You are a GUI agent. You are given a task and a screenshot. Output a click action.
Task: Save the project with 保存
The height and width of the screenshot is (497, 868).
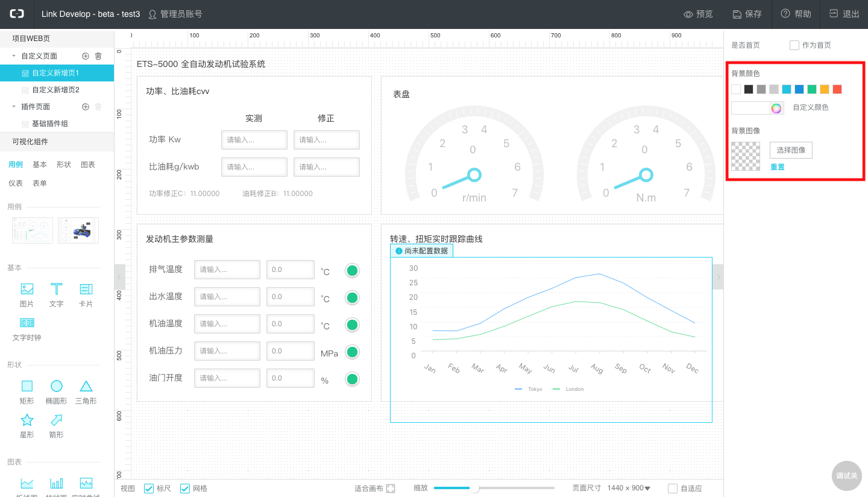click(747, 14)
